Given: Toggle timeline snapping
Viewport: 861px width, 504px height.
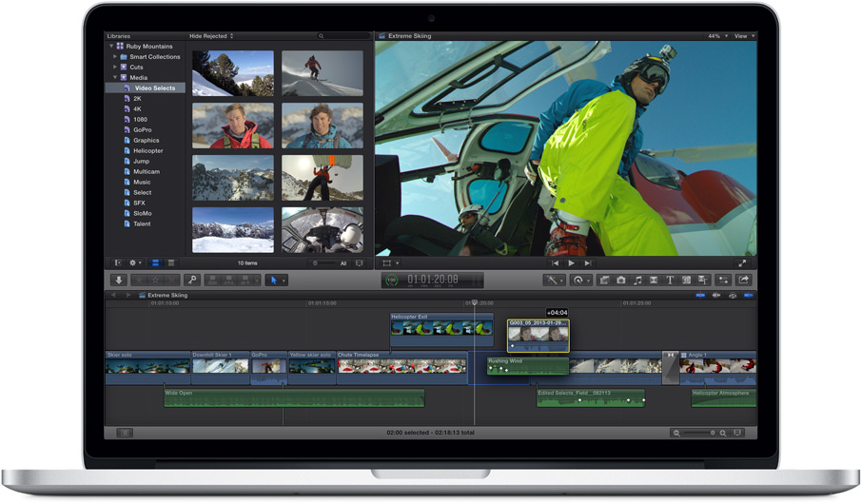Looking at the screenshot, I should pyautogui.click(x=749, y=296).
